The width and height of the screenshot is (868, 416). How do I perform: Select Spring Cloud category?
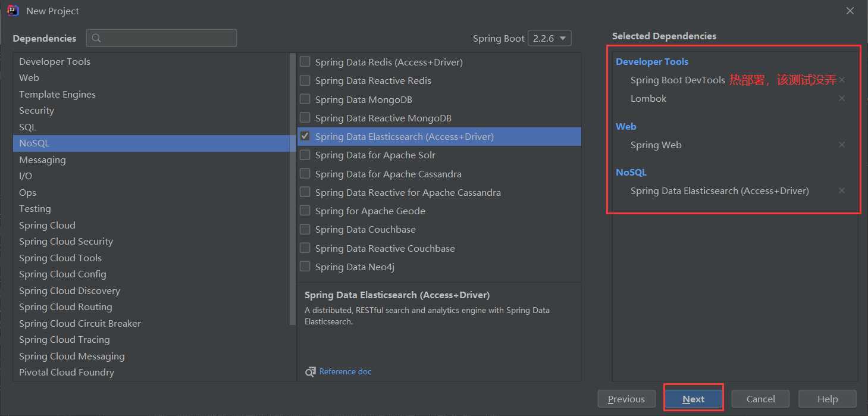coord(151,225)
